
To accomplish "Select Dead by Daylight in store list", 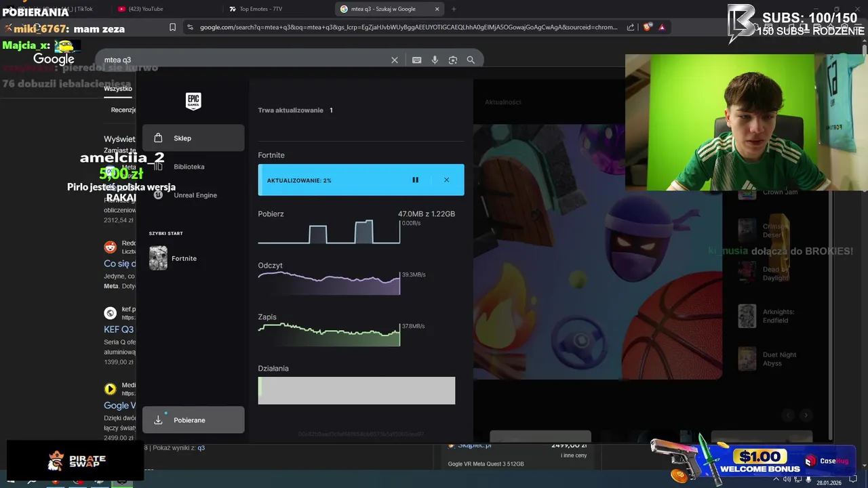I will pyautogui.click(x=765, y=274).
